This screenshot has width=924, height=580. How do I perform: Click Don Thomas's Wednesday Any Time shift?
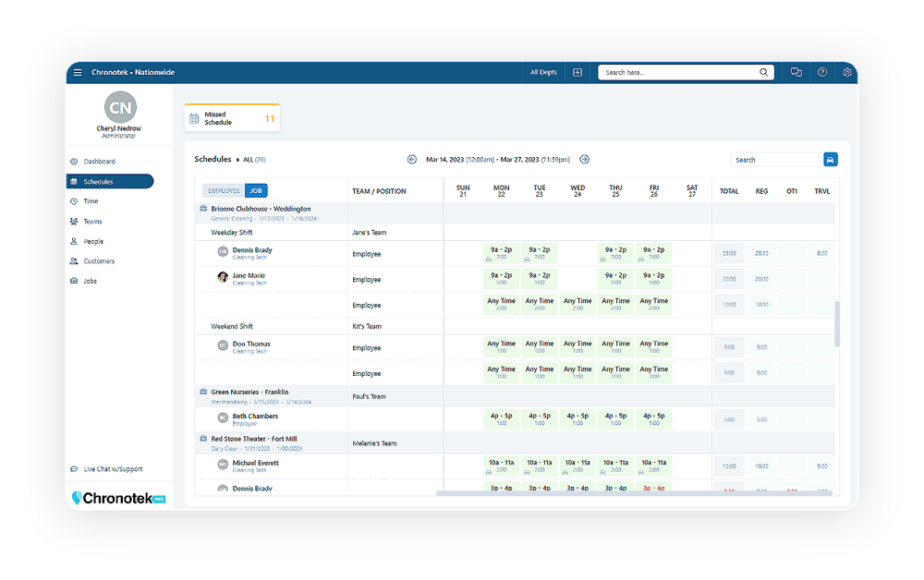click(x=577, y=347)
